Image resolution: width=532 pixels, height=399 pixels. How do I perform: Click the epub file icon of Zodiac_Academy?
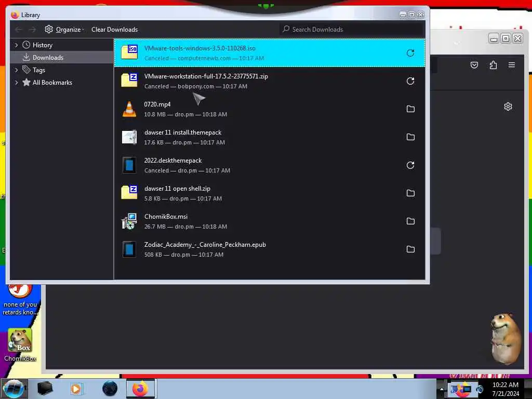(129, 249)
